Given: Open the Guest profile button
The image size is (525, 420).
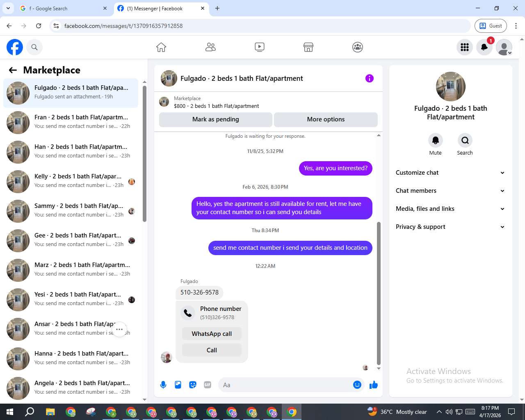Looking at the screenshot, I should [491, 26].
